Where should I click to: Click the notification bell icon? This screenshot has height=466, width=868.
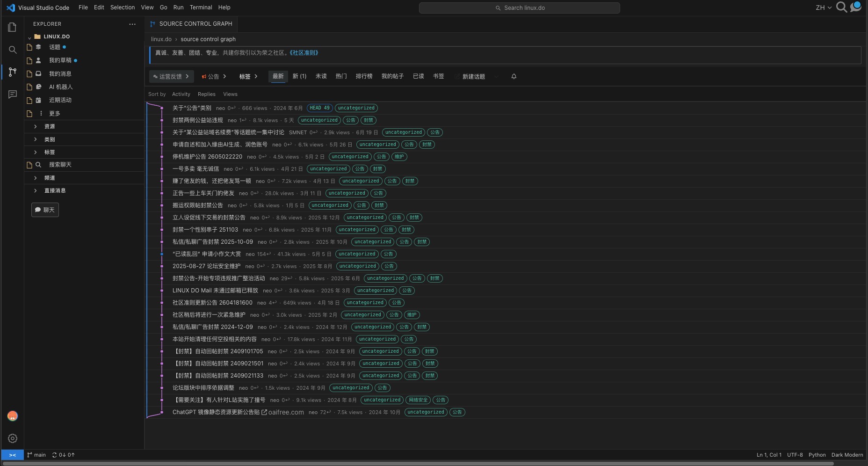click(x=514, y=76)
